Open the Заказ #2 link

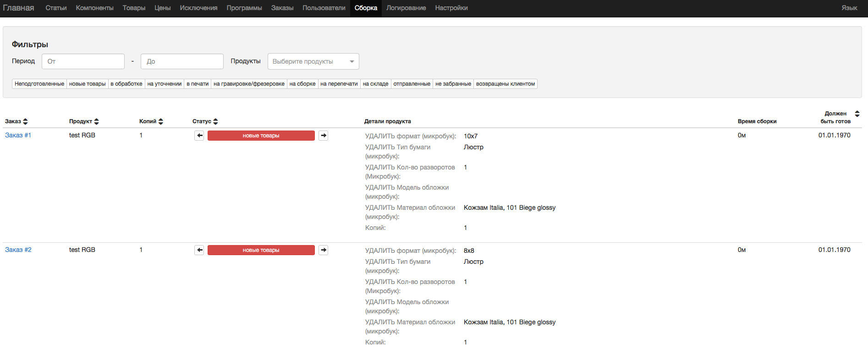pos(18,250)
